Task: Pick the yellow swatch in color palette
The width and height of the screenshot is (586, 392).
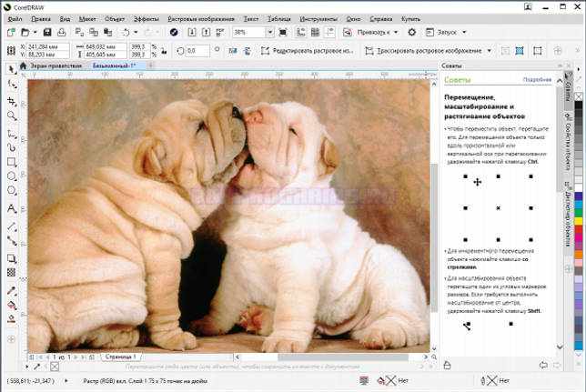Action: (x=579, y=221)
